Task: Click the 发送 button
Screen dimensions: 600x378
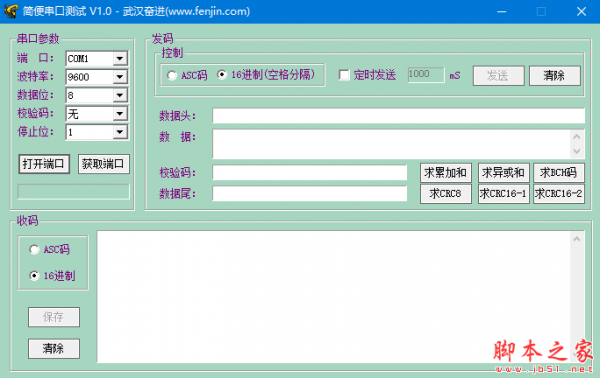Action: [x=498, y=75]
